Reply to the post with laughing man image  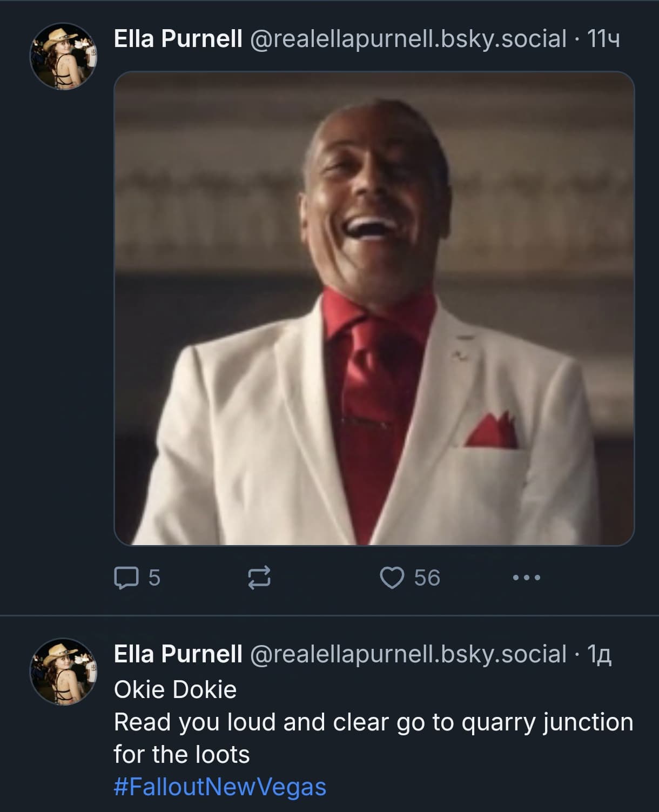126,578
